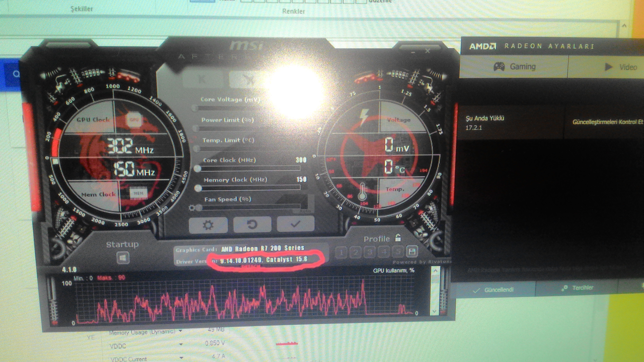Click the Temp. Limit slider handle

tap(197, 149)
